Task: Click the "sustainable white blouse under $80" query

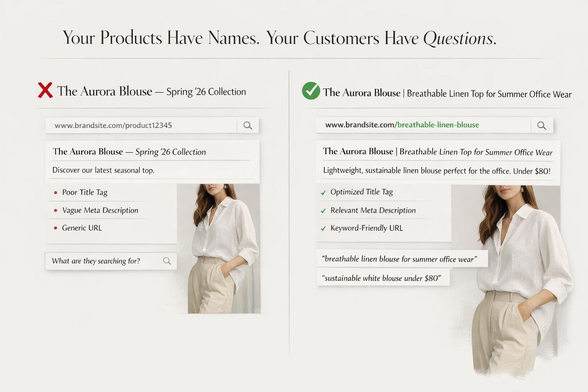Action: (383, 278)
